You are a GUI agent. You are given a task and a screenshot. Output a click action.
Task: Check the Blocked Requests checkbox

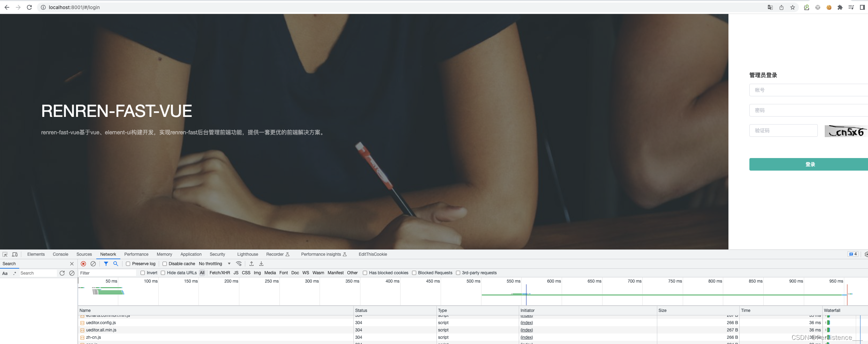pyautogui.click(x=414, y=273)
